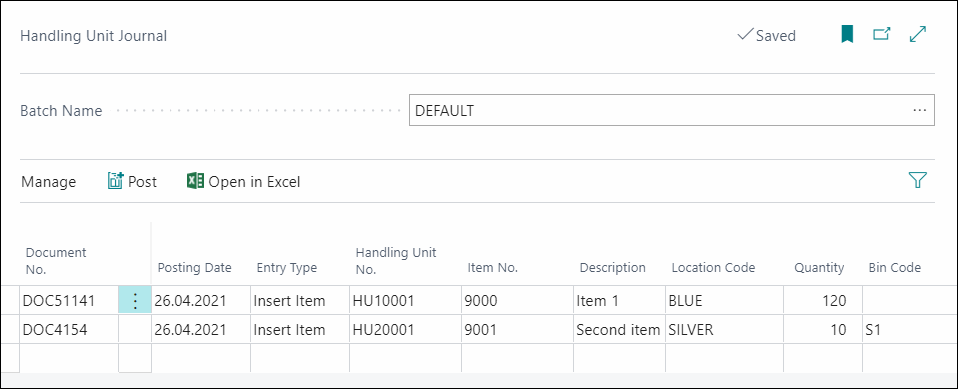Click the filter funnel icon
Viewport: 958px width, 389px height.
[918, 180]
